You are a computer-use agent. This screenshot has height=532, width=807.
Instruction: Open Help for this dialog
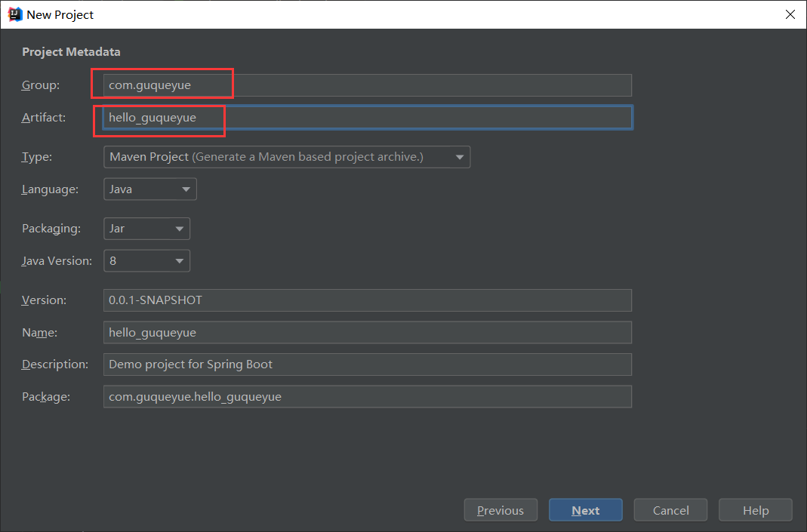click(756, 510)
